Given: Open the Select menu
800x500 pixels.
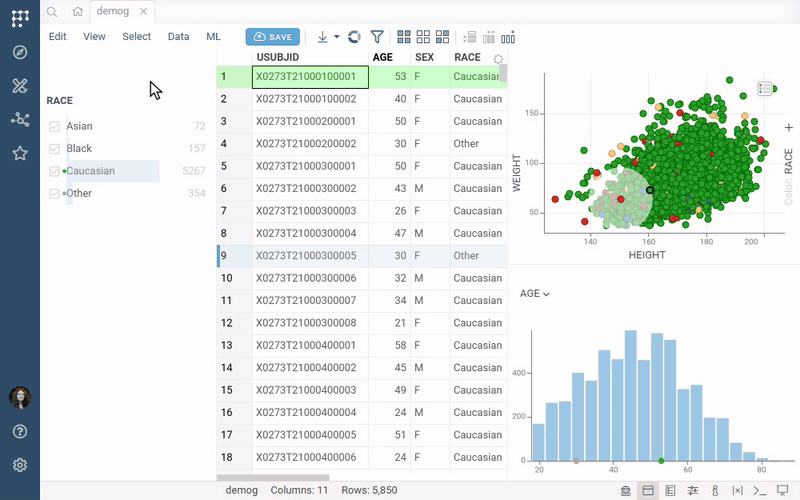Looking at the screenshot, I should [136, 36].
